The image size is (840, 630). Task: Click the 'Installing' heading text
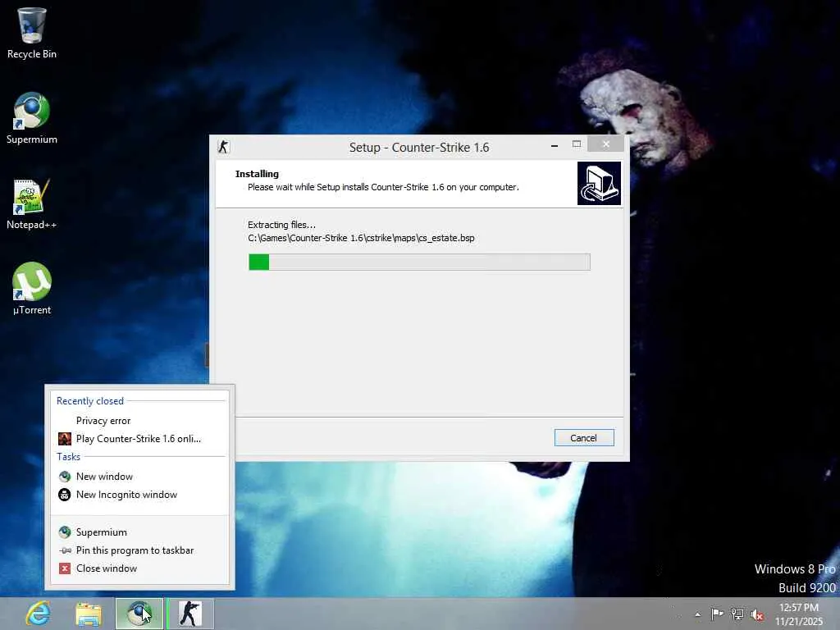click(x=257, y=174)
